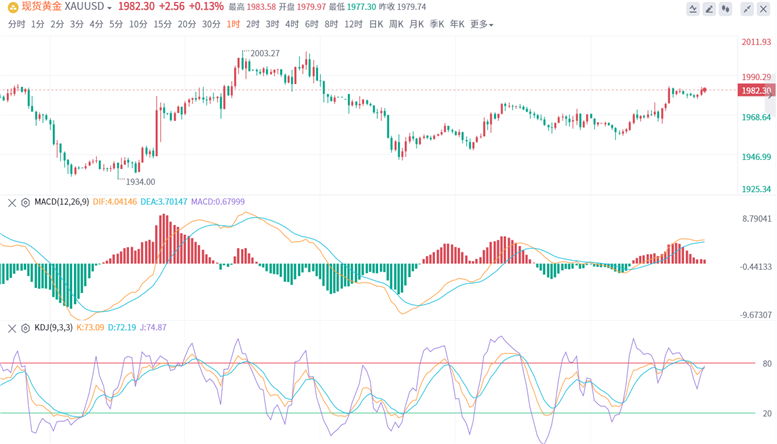Click the current price label 1982.30 on axis
Screen dimensions: 777x444
755,90
